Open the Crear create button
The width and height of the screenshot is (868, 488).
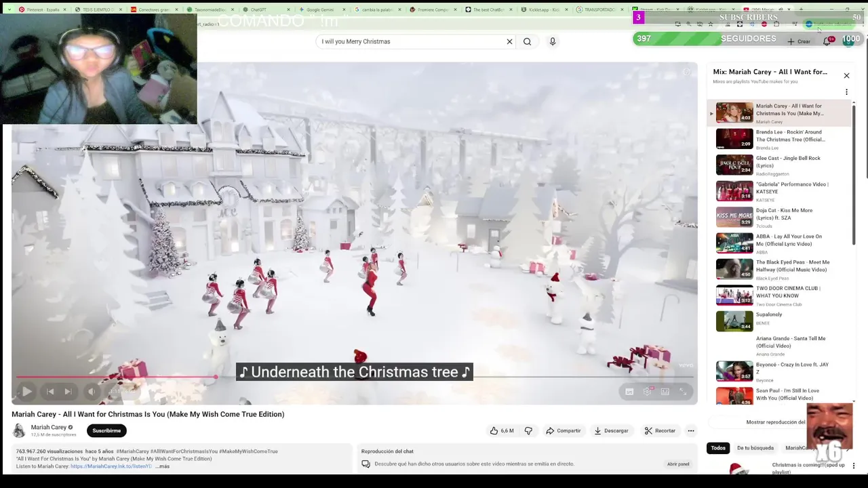tap(799, 41)
